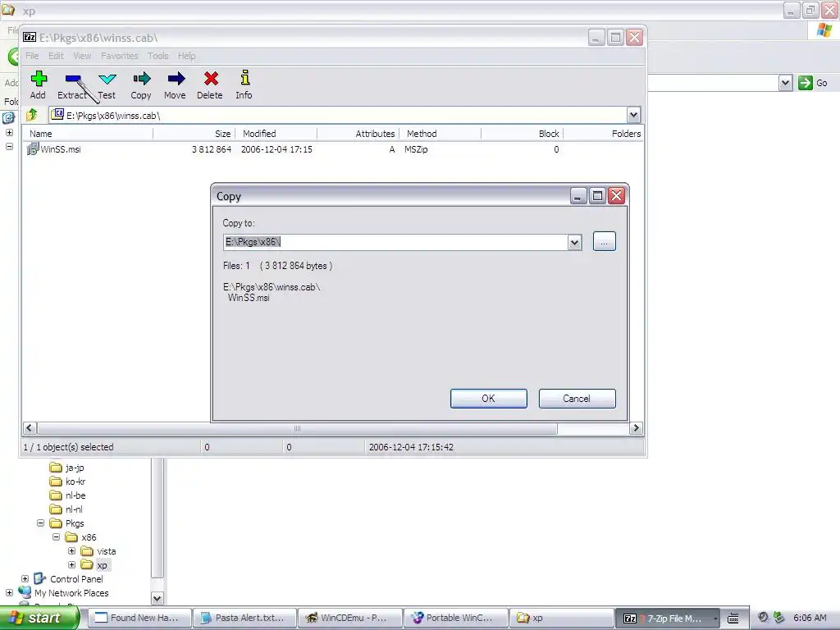Switch to xp folder taskbar item
This screenshot has width=840, height=630.
click(561, 618)
